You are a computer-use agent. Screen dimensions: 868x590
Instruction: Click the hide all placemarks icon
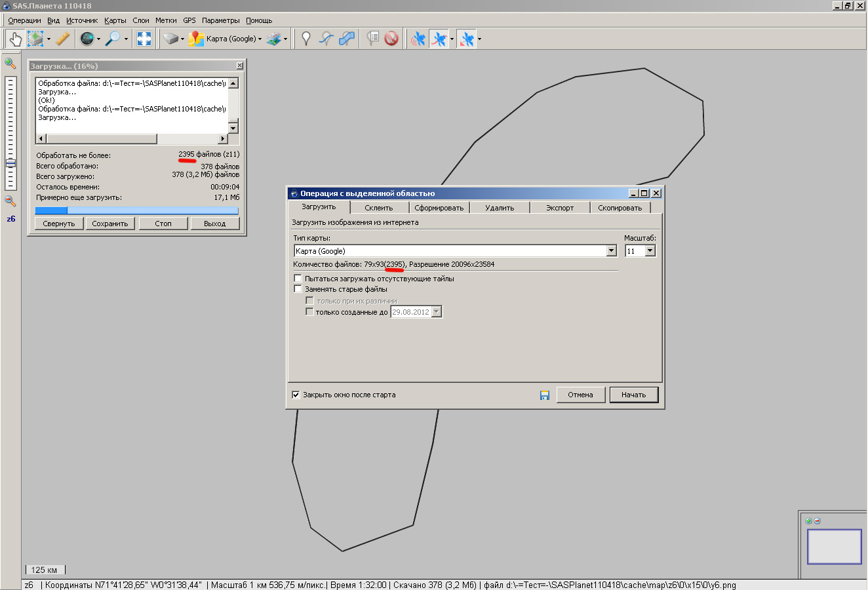pyautogui.click(x=391, y=39)
